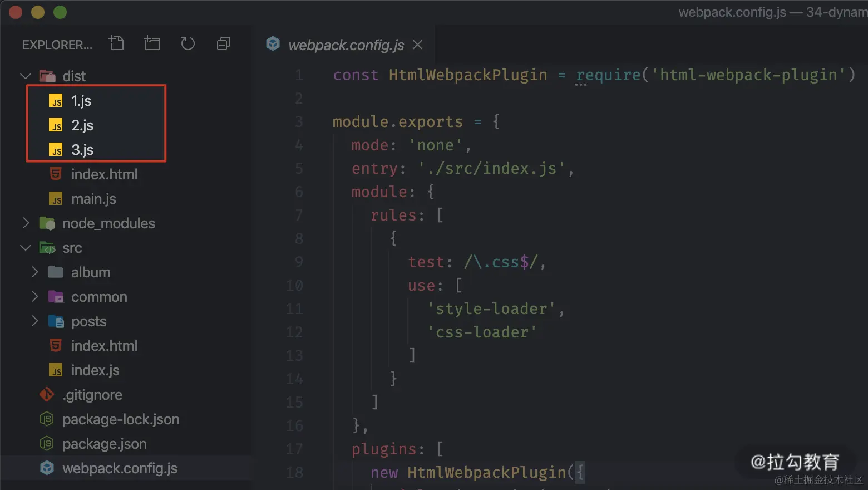Viewport: 868px width, 490px height.
Task: Click the git icon beside .gitignore
Action: coord(47,395)
